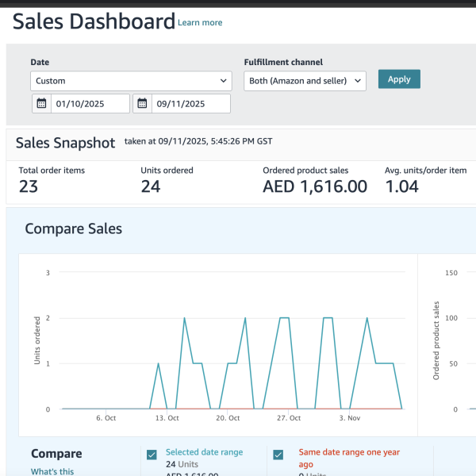Expand the Date range dropdown showing Custom
This screenshot has width=476, height=476.
point(131,81)
